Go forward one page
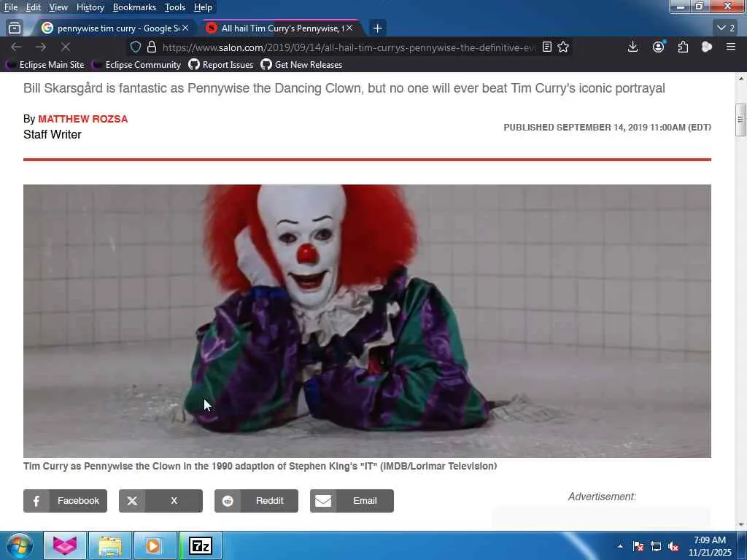The height and width of the screenshot is (560, 747). 41,47
